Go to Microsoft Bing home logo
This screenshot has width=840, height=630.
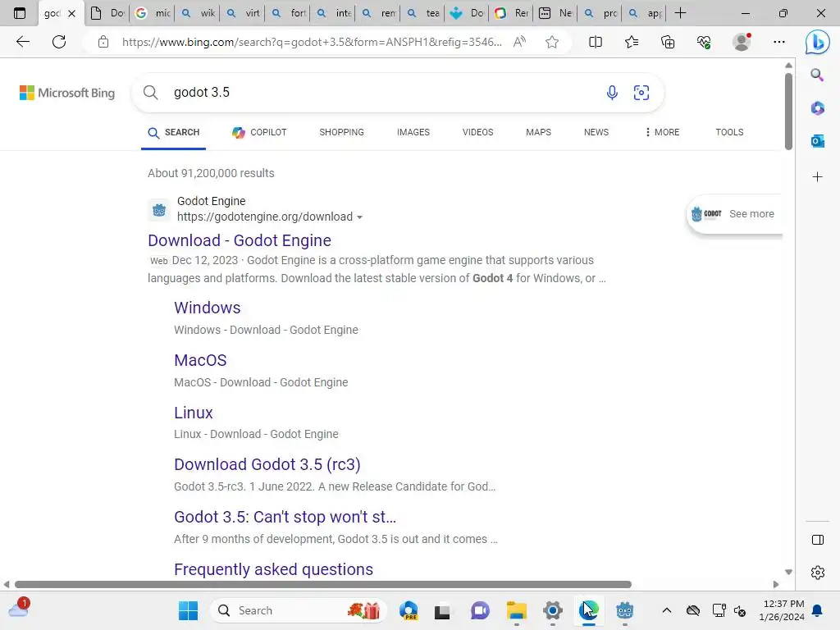click(x=67, y=93)
